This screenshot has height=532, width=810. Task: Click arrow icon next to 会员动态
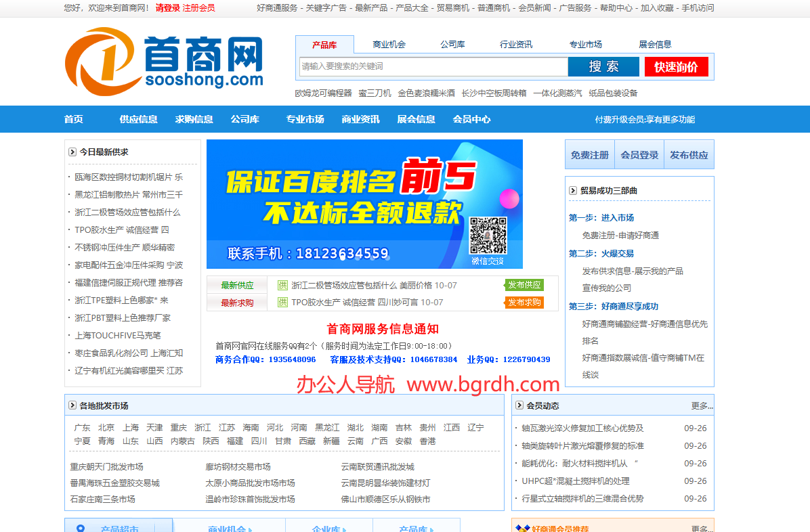point(519,405)
